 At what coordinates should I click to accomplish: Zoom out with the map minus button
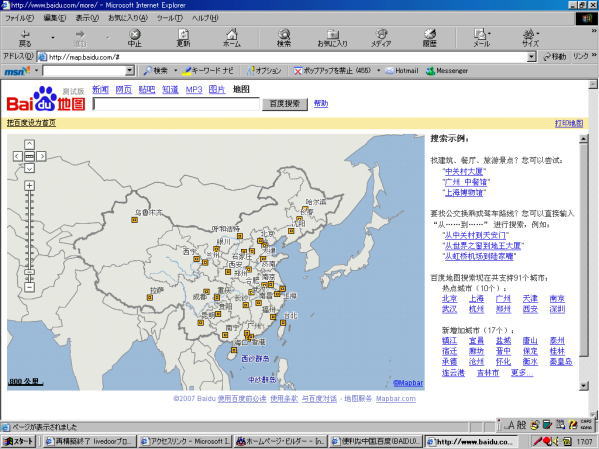[29, 287]
